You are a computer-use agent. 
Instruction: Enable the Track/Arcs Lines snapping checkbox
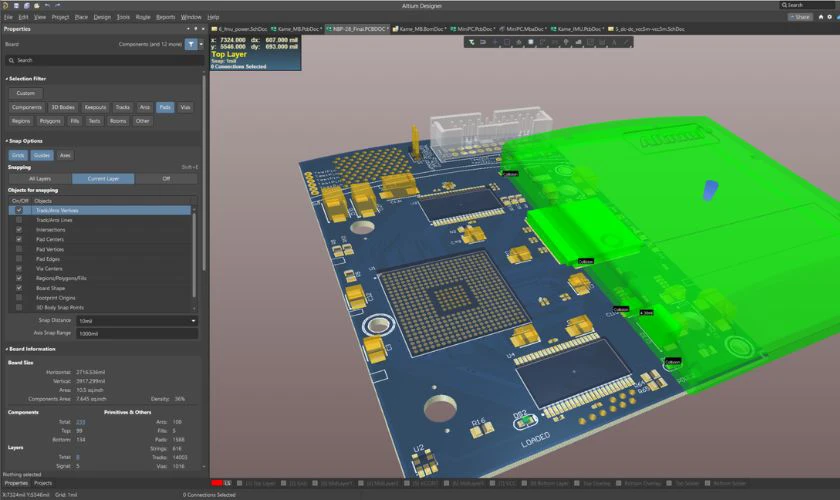point(19,220)
